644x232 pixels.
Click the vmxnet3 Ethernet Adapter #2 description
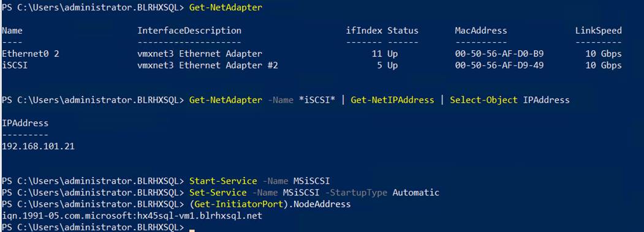click(x=208, y=65)
